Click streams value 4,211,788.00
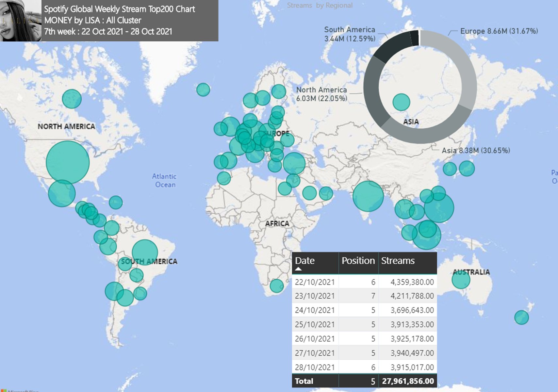558x392 pixels. pyautogui.click(x=412, y=296)
